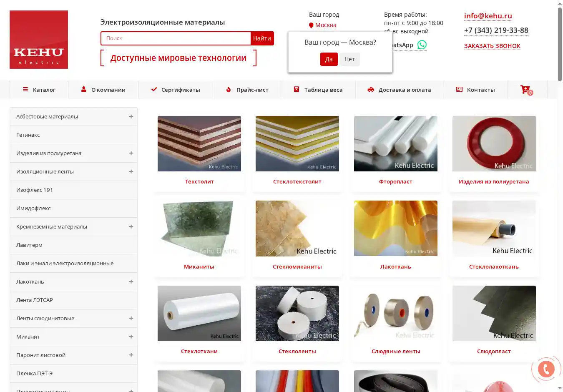
Task: Expand the Кремнеземные материалы category
Action: (131, 227)
